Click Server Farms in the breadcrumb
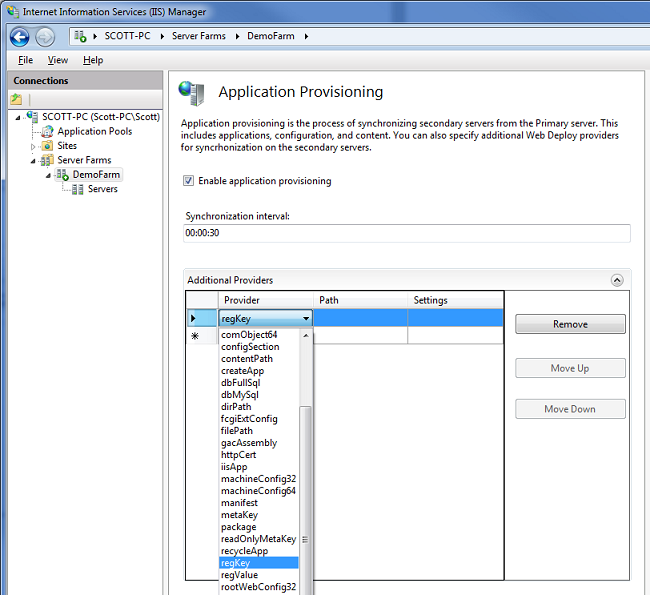This screenshot has width=650, height=595. [x=199, y=36]
